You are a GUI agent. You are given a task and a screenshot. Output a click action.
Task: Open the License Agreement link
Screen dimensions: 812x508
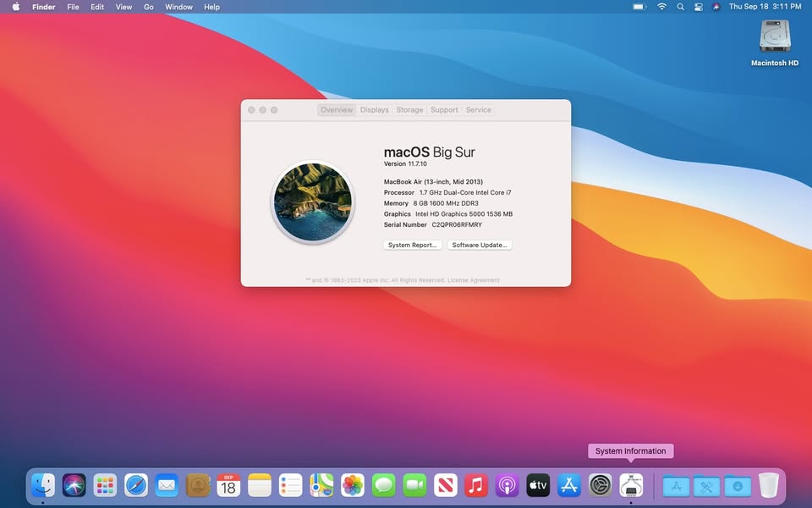tap(473, 280)
